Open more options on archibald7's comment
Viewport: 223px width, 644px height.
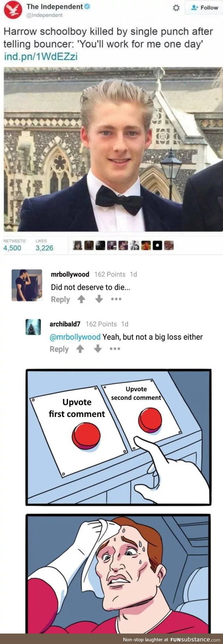click(115, 349)
